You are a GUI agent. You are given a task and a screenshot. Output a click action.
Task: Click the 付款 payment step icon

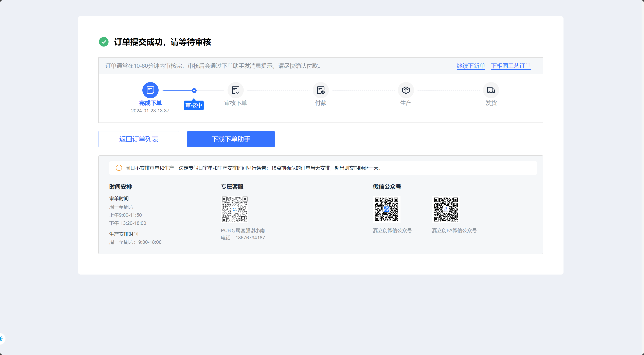pyautogui.click(x=321, y=90)
